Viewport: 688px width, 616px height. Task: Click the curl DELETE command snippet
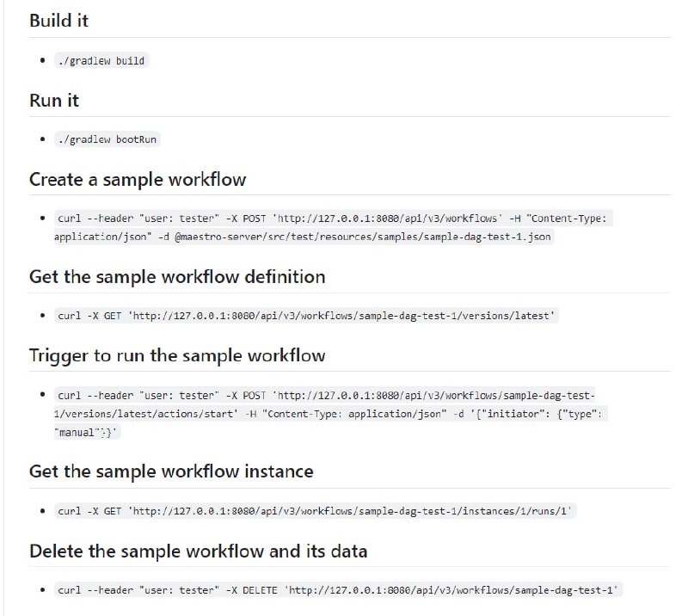[x=339, y=590]
